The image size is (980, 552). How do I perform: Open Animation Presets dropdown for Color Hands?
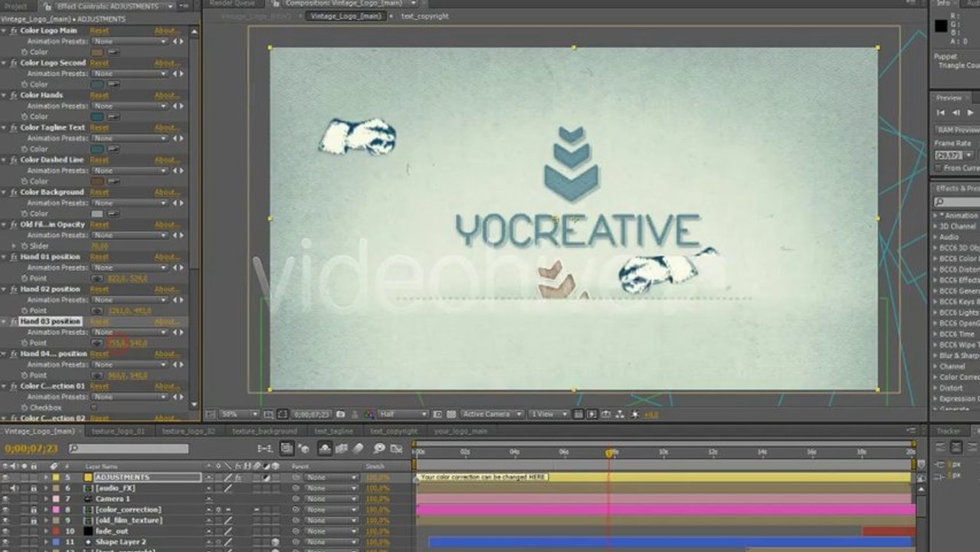(x=130, y=106)
